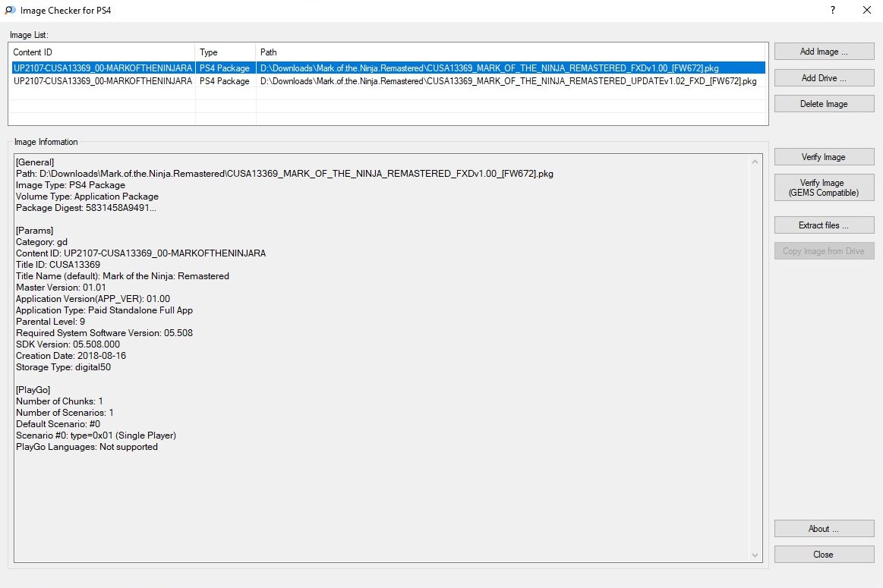Open the help question mark button
This screenshot has width=883, height=588.
click(833, 10)
